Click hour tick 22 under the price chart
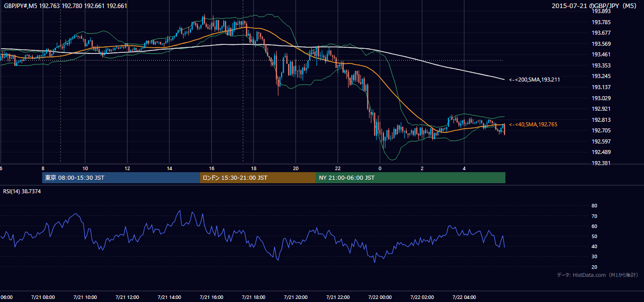Screen dimensions: 644x302 pyautogui.click(x=338, y=168)
